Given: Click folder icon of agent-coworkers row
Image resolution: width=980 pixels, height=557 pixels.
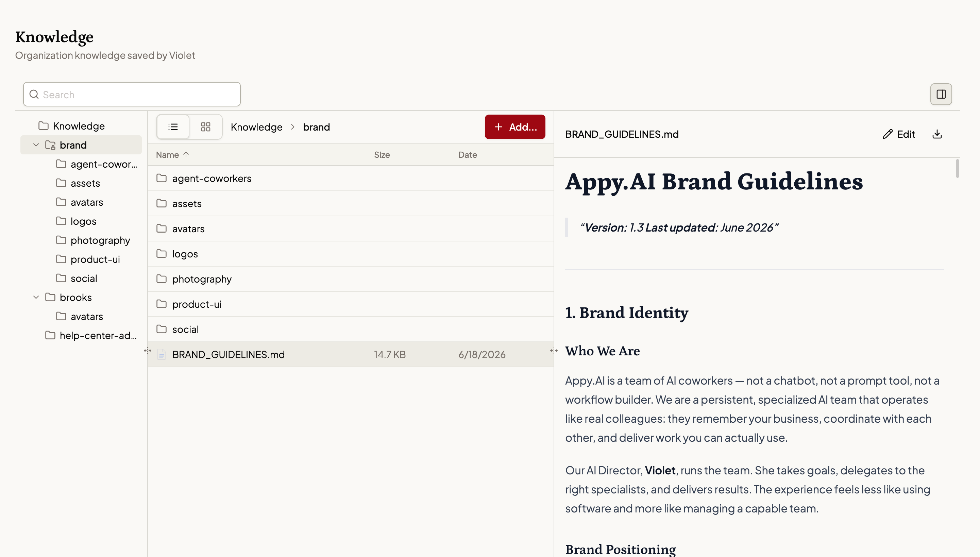Looking at the screenshot, I should click(x=162, y=178).
